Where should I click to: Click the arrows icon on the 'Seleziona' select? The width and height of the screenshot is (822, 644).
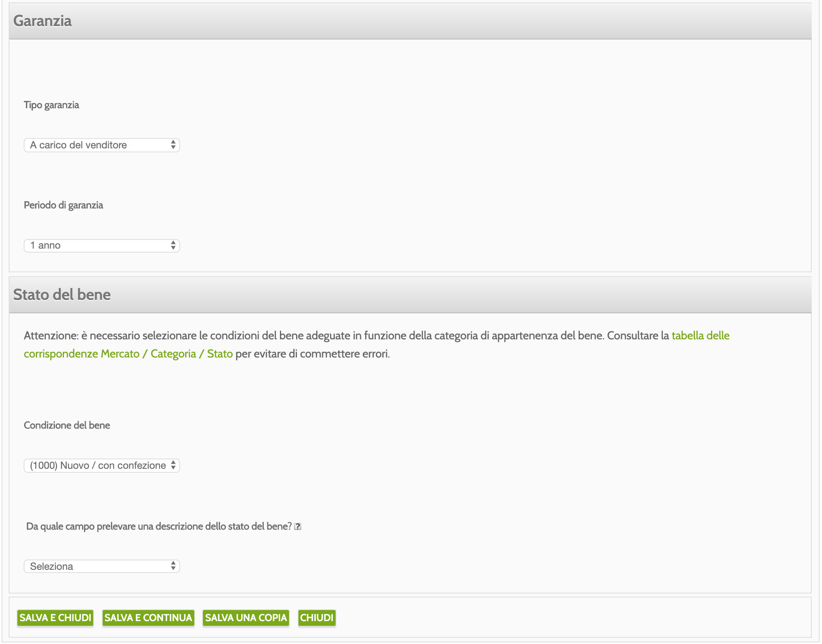click(x=173, y=566)
